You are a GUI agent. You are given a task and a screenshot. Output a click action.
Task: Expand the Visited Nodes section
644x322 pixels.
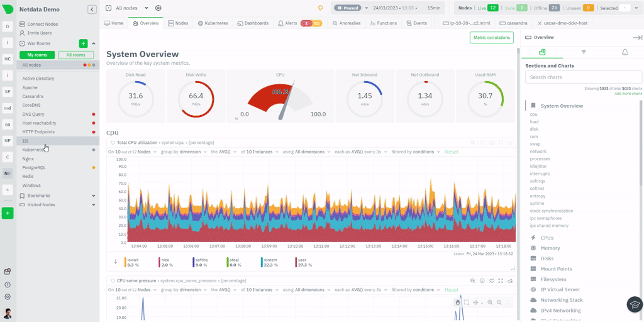tap(94, 204)
